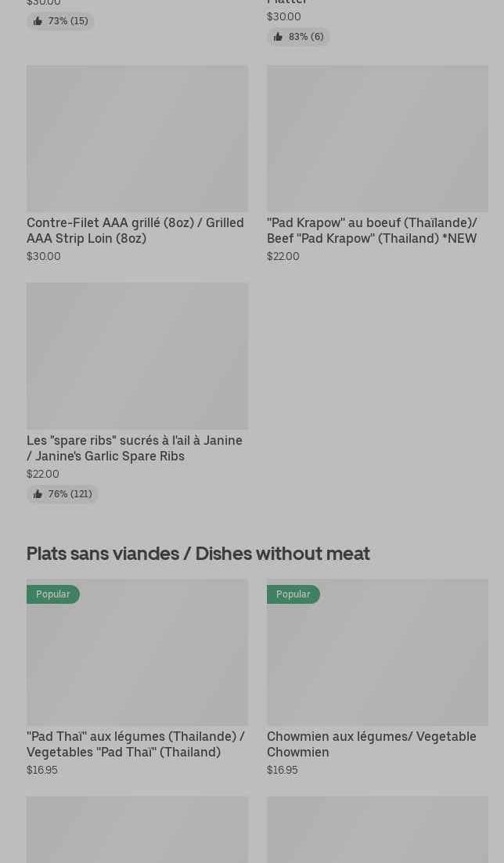Screen dimensions: 504x863
Task: Select Beef "Pad Krapow" (Thailand) title
Action: point(372,230)
